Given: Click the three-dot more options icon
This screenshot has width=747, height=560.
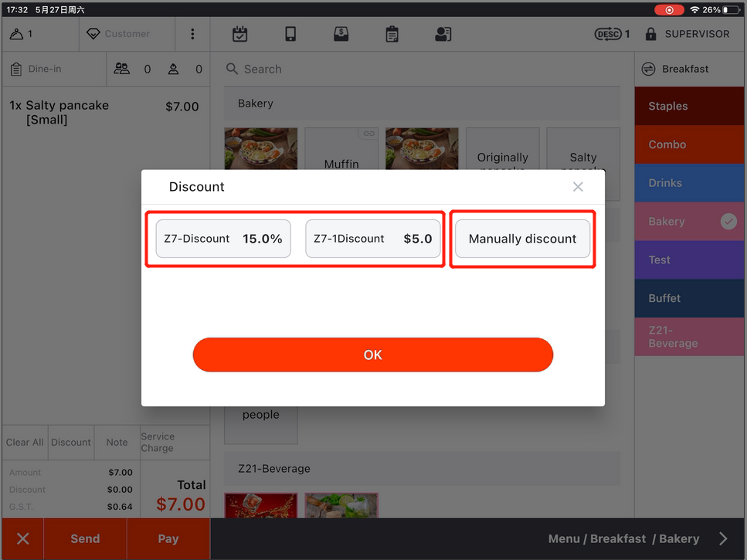Looking at the screenshot, I should (x=192, y=34).
